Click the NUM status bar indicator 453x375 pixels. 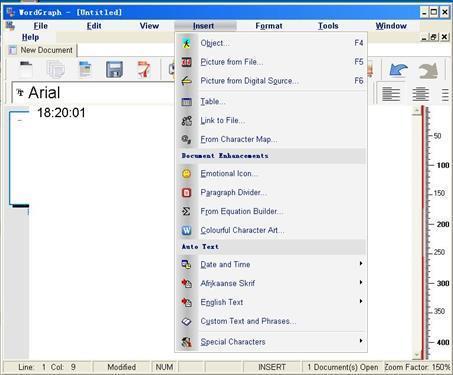tap(164, 367)
